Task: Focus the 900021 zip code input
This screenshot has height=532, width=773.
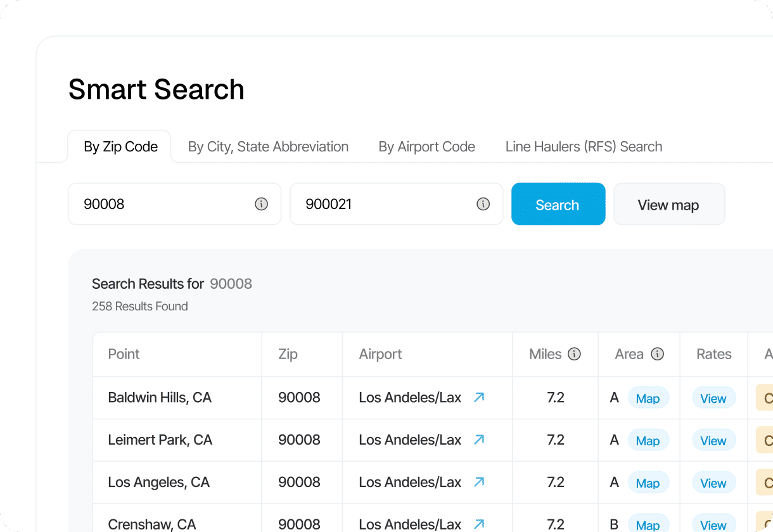Action: (x=383, y=204)
